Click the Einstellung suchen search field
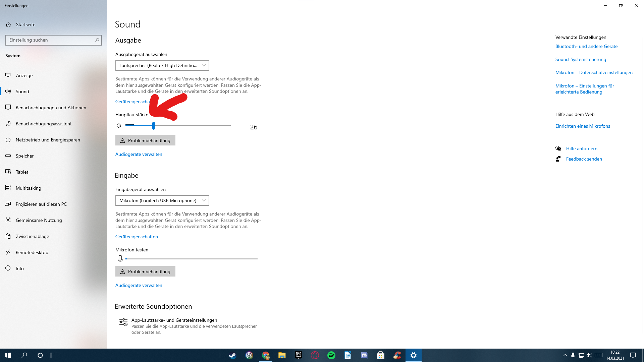The height and width of the screenshot is (362, 644). pyautogui.click(x=50, y=40)
